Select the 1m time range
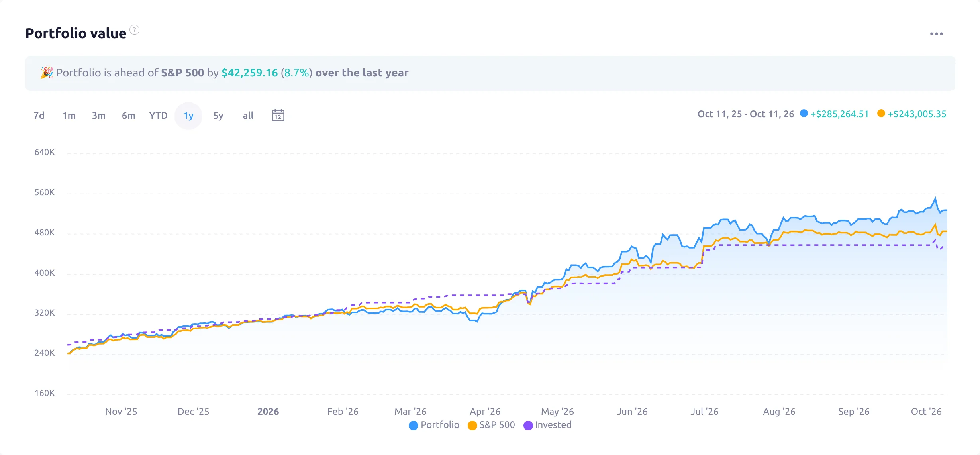Screen dimensions: 980x455 pos(69,116)
